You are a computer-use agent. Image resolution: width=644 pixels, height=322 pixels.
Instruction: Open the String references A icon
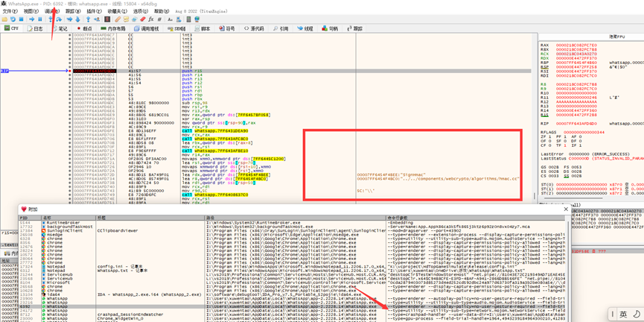[x=170, y=19]
